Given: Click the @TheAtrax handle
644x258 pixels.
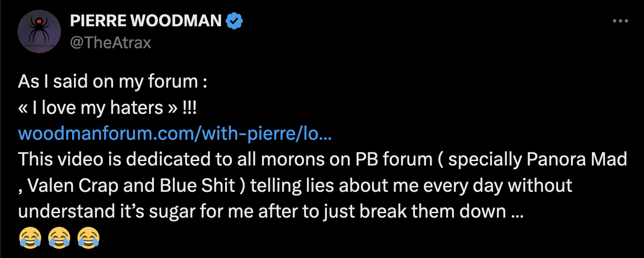Looking at the screenshot, I should click(111, 43).
